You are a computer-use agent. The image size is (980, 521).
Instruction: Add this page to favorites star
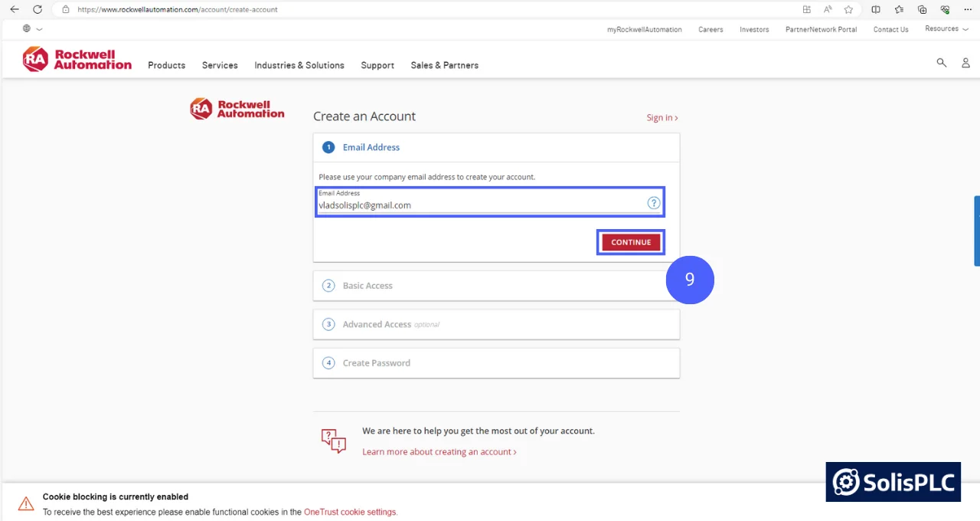[x=848, y=9]
